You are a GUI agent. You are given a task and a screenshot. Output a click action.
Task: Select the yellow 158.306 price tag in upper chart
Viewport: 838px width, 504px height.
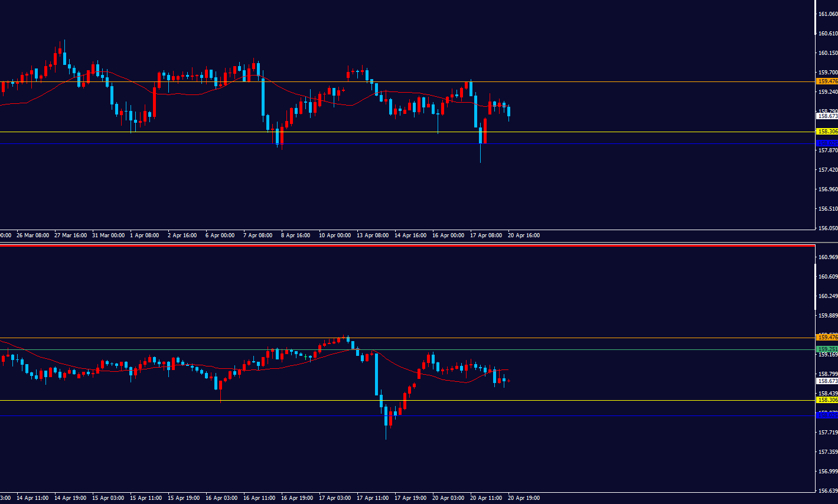point(827,132)
